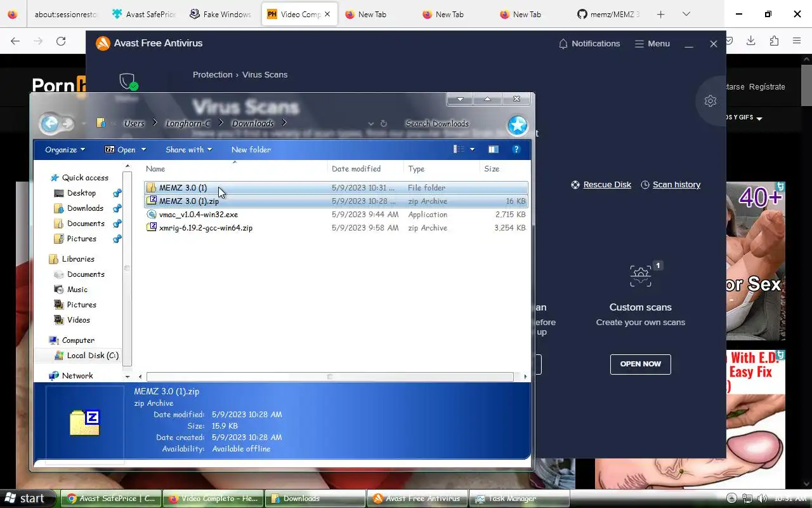Select Network in navigation pane
This screenshot has width=812, height=508.
[x=77, y=376]
